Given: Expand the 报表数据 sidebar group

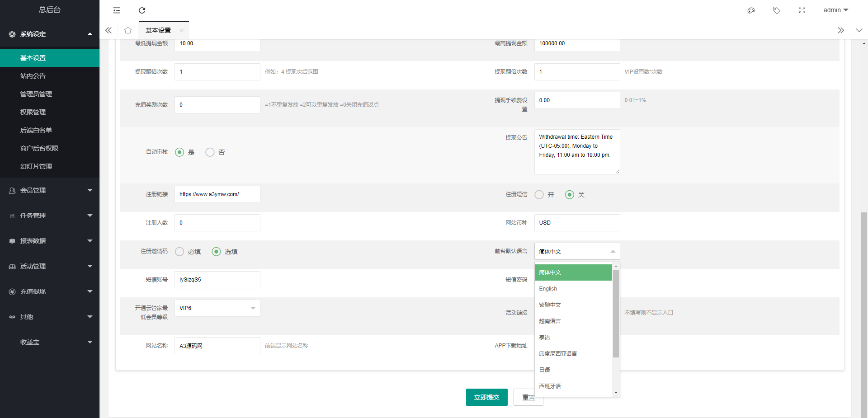Looking at the screenshot, I should 50,241.
